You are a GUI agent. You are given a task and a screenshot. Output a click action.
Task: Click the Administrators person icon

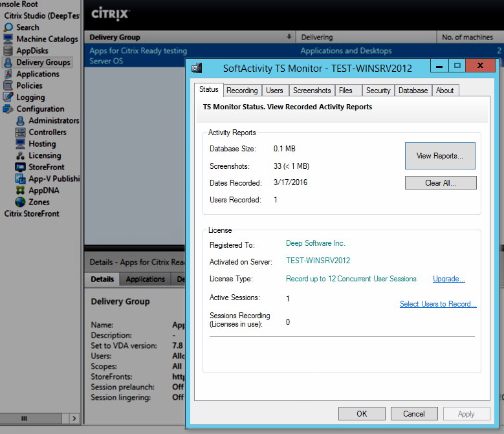20,120
